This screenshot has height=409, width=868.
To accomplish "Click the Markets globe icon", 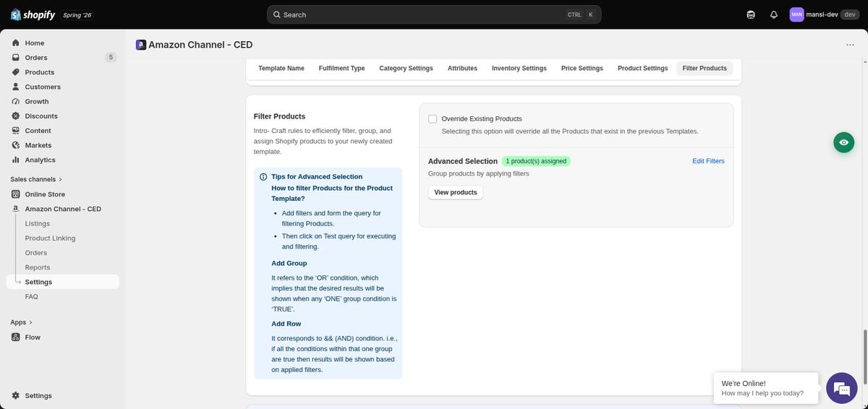I will pos(16,145).
